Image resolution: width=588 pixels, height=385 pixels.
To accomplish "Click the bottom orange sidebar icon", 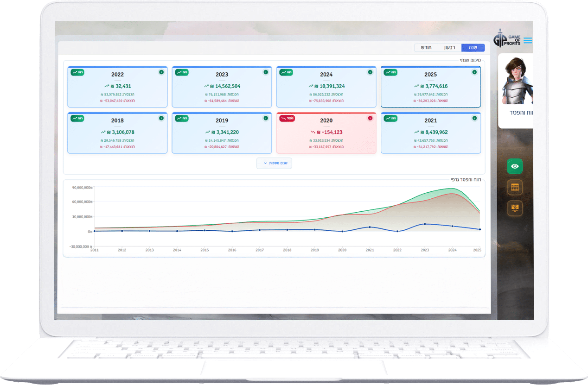I will (x=515, y=208).
